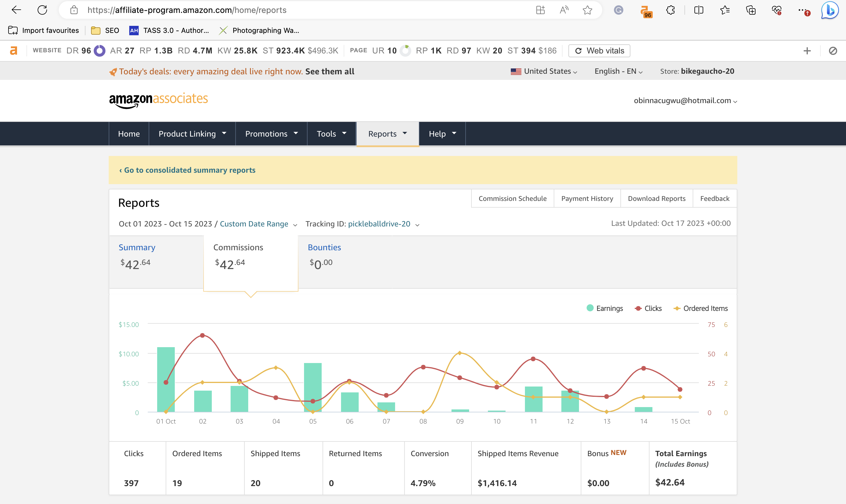Expand the Help menu
846x504 pixels.
(442, 134)
